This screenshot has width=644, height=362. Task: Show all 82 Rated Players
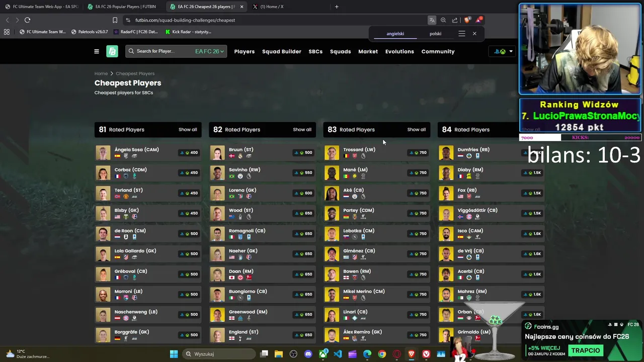click(x=302, y=130)
